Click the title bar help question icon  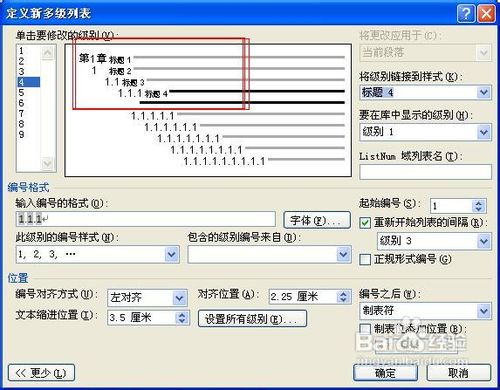[466, 14]
